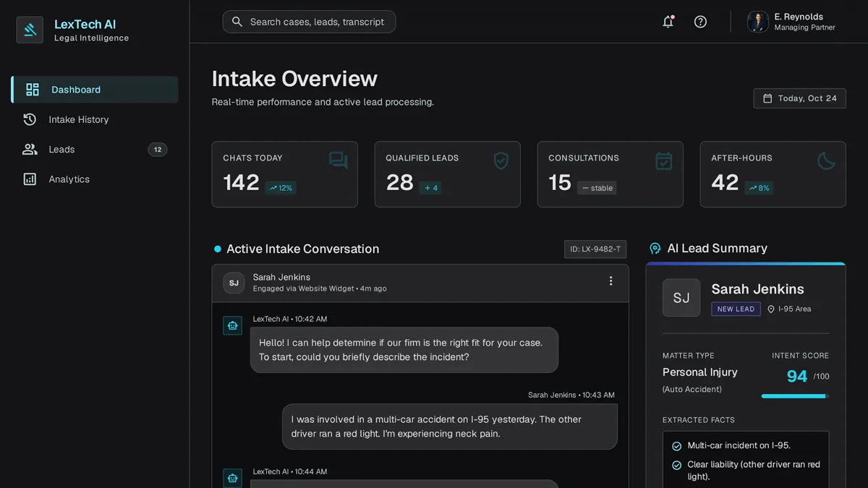Click the + 4 badge in Qualified Leads
The image size is (868, 488).
pos(431,188)
